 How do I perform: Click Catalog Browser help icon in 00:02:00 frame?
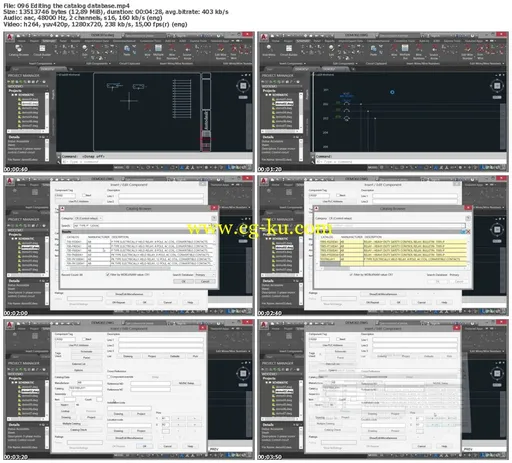point(214,218)
